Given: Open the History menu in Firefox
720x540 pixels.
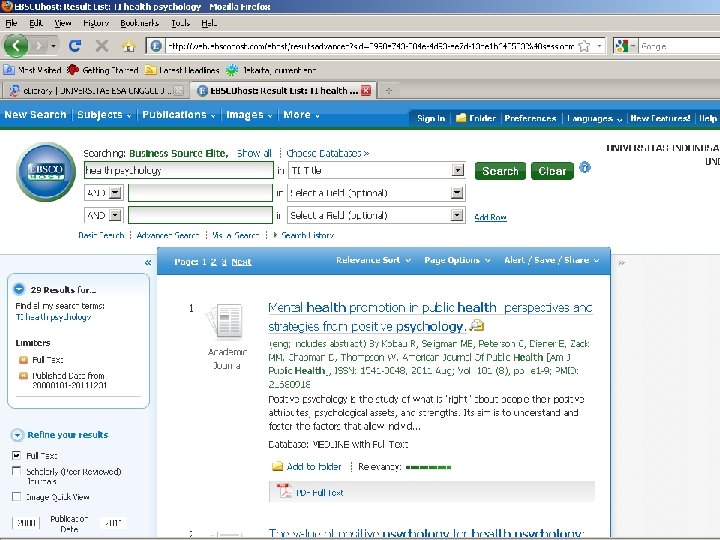Looking at the screenshot, I should coord(96,23).
